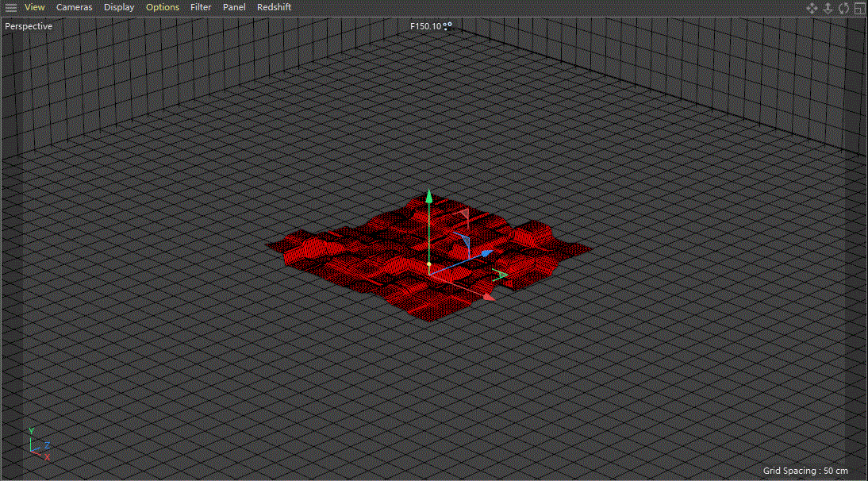
Task: Open the Filter menu
Action: tap(201, 7)
